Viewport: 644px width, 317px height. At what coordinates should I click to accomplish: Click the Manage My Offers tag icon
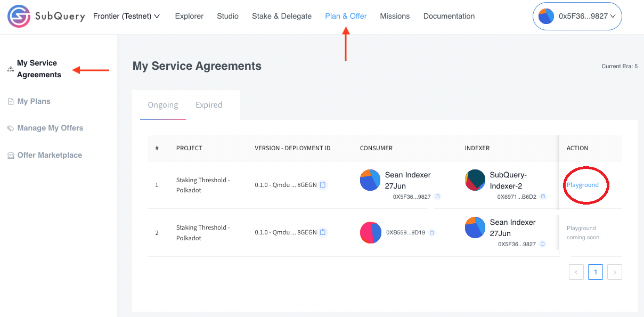click(x=11, y=128)
